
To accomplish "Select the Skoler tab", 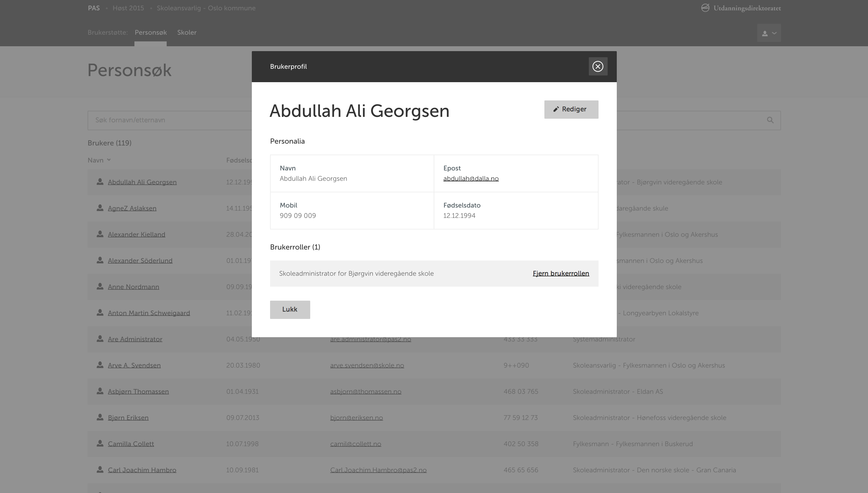I will coord(187,32).
